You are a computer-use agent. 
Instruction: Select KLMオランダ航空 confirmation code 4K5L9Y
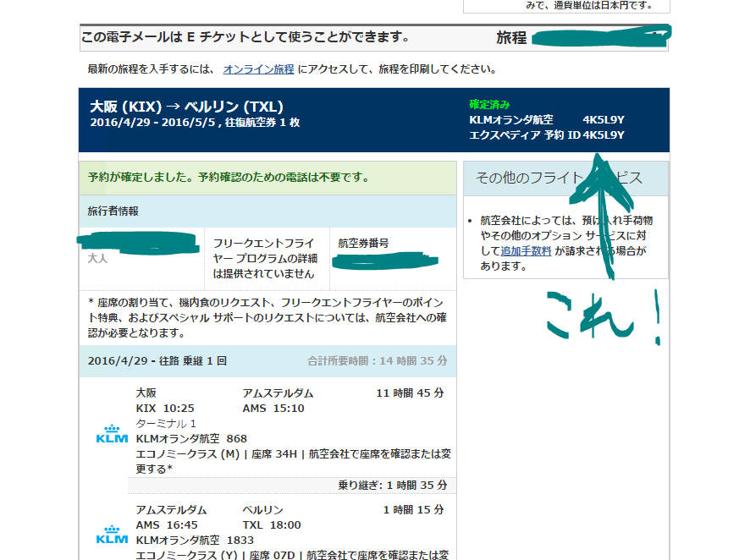[604, 119]
